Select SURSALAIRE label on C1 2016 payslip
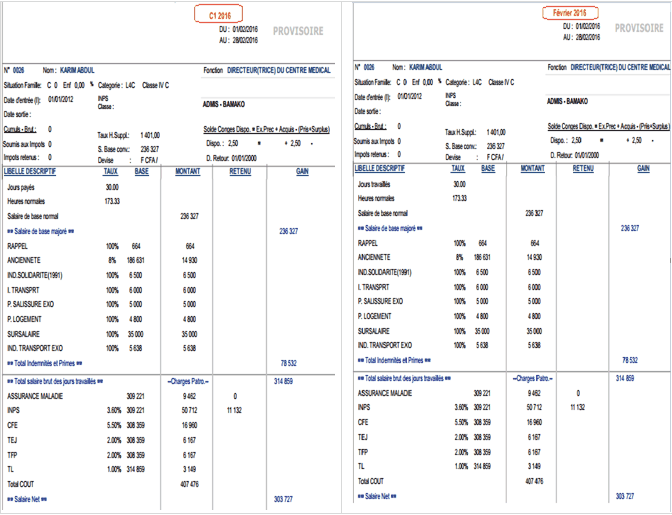Viewport: 672px width, 515px height. click(x=24, y=334)
